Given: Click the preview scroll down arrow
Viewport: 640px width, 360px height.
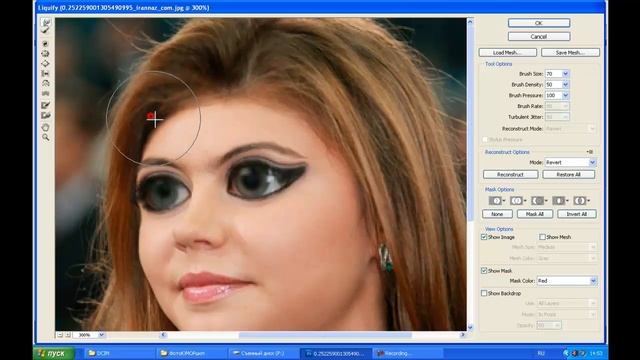Looking at the screenshot, I should coord(470,327).
